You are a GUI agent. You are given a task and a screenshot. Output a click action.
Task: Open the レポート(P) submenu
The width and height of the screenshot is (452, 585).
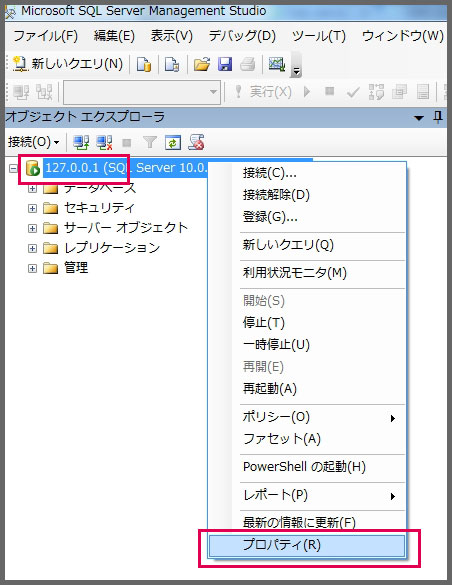coord(307,495)
